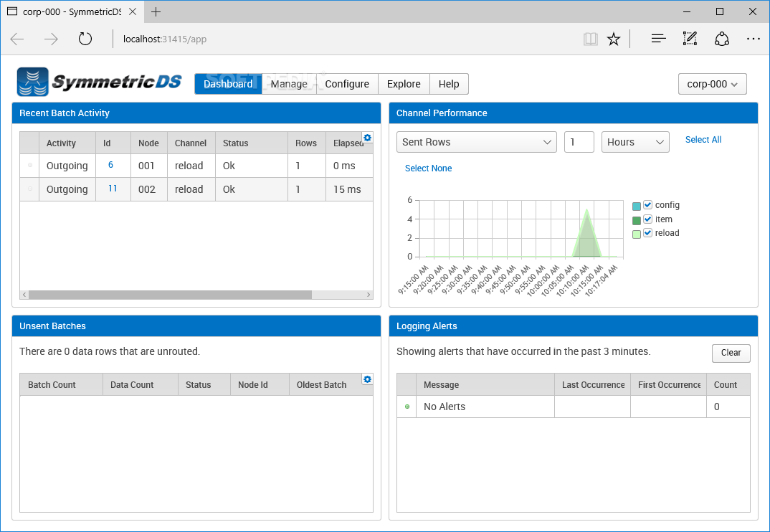Open the Help tab
The image size is (770, 532).
449,84
